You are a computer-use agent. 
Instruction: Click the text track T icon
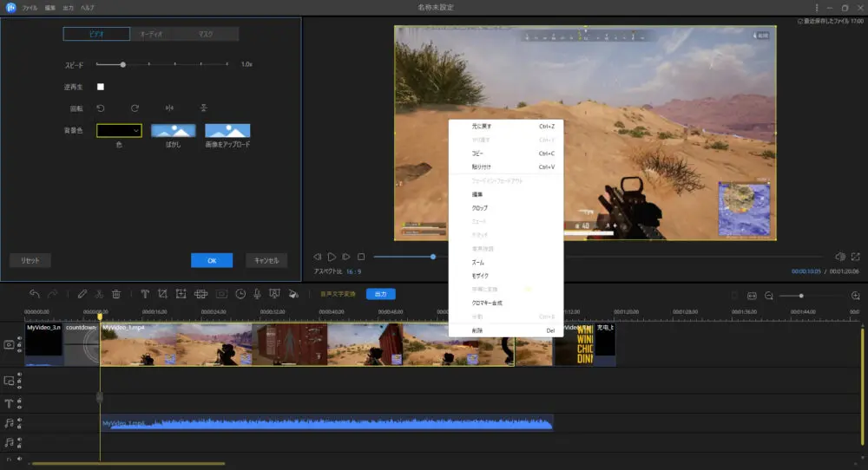[9, 403]
